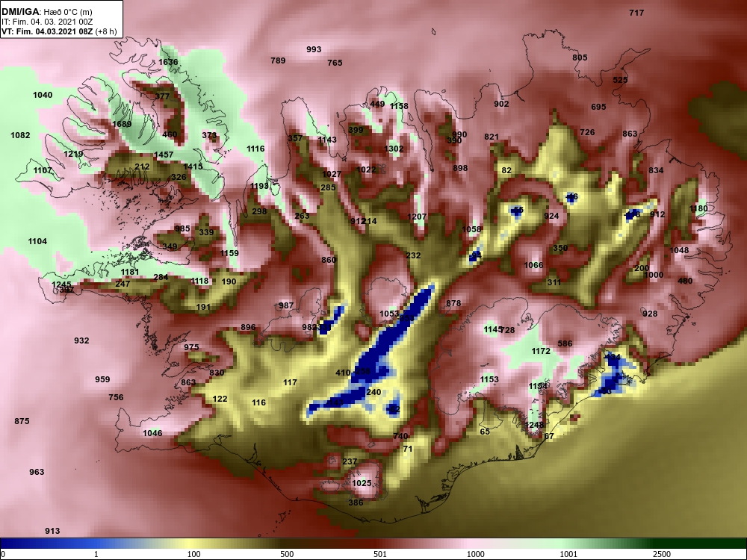Click the value '1457'
This screenshot has height=560, width=747.
(x=164, y=155)
